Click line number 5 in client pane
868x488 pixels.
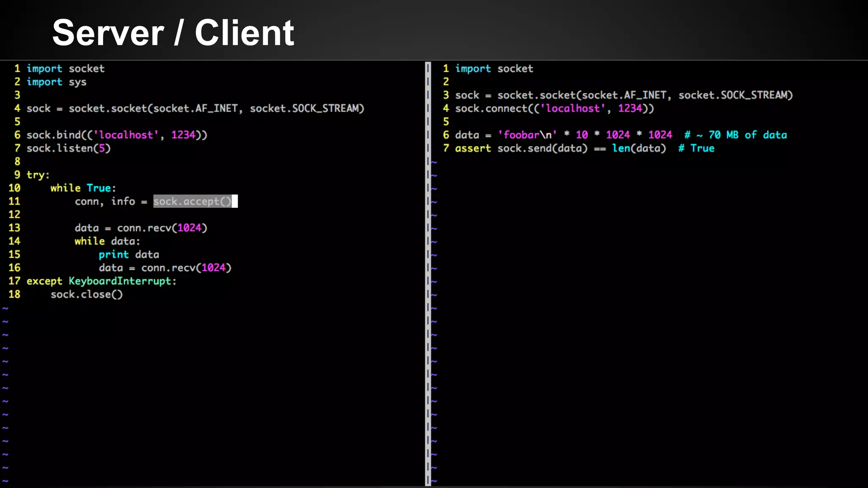click(446, 122)
